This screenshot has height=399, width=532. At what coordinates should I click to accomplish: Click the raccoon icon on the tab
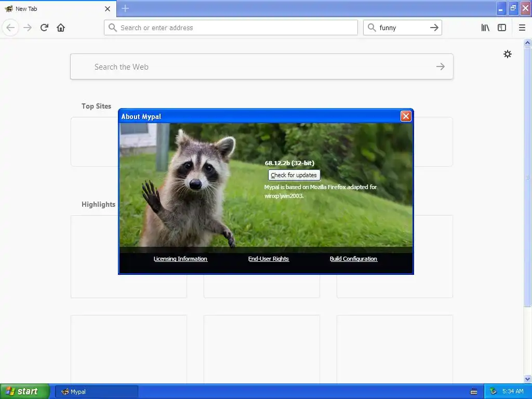[x=9, y=8]
